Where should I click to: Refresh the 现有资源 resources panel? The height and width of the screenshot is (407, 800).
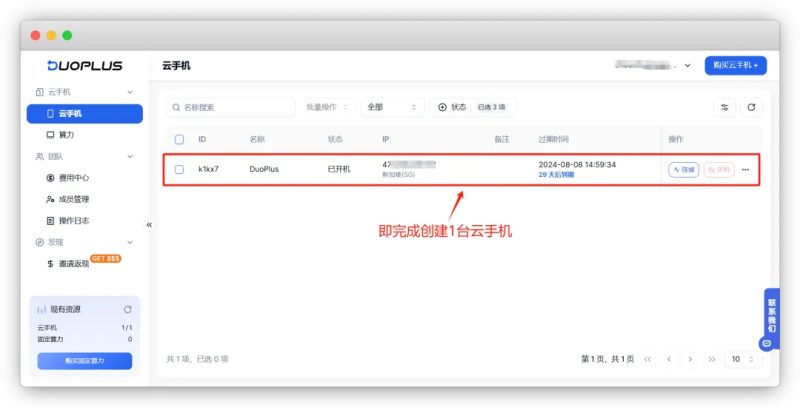[128, 310]
